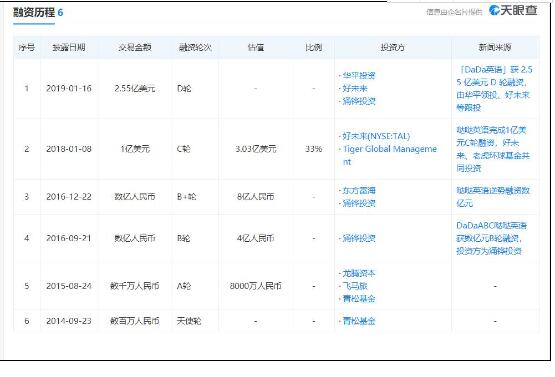
Task: Click the 披露日期 column header
Action: pos(69,47)
